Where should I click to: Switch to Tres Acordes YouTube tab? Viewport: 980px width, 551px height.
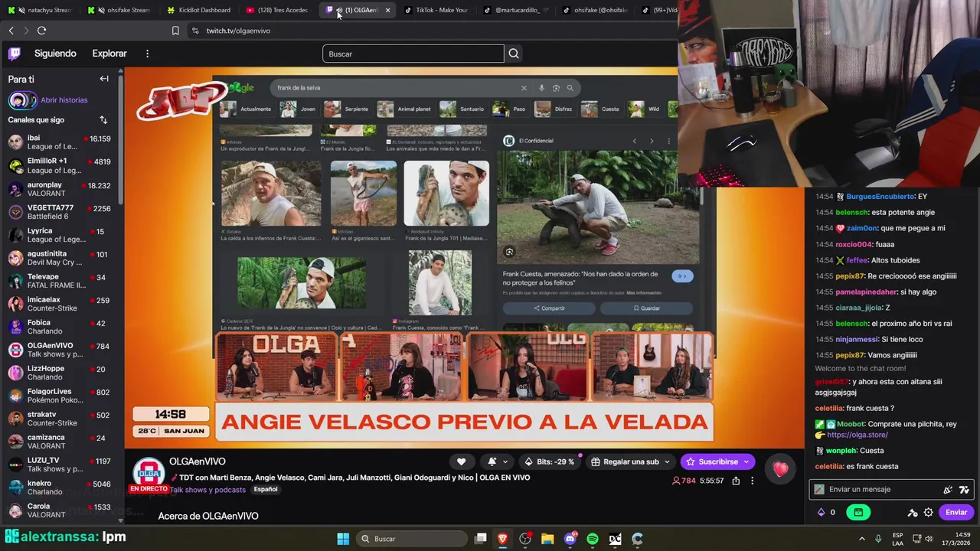277,10
